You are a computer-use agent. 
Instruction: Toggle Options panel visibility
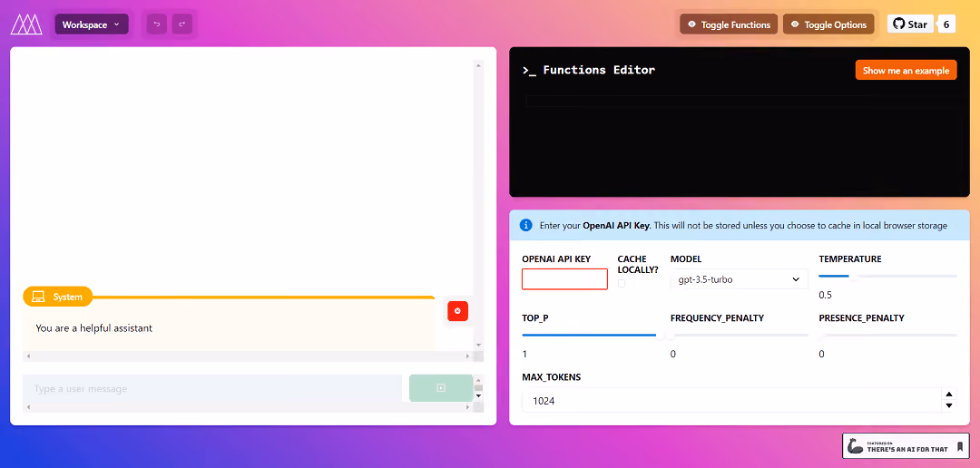coord(828,24)
